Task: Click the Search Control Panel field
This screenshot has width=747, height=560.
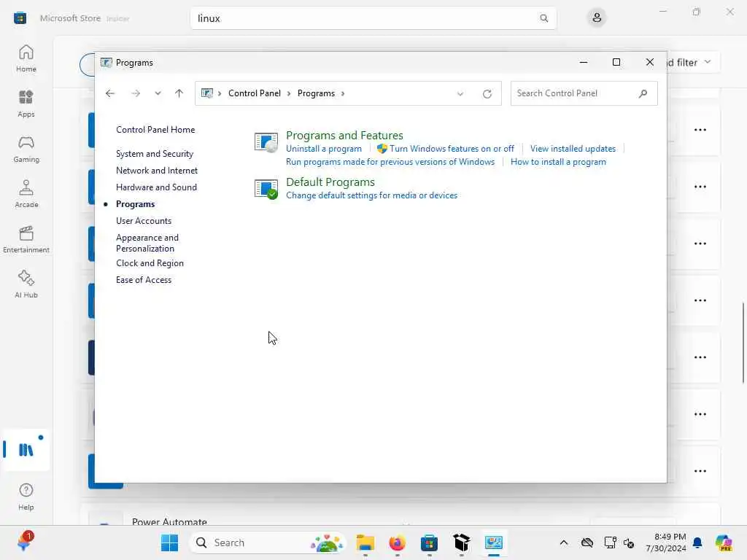Action: coord(584,93)
